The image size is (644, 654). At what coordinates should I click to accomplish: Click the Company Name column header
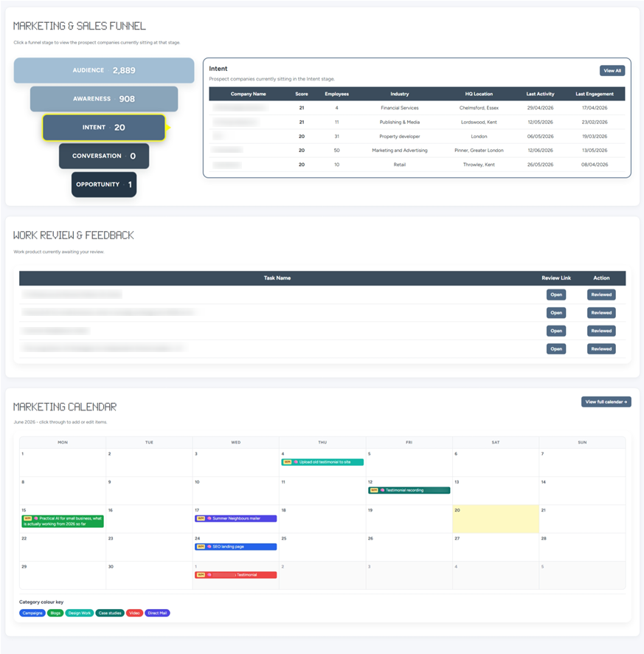point(248,94)
